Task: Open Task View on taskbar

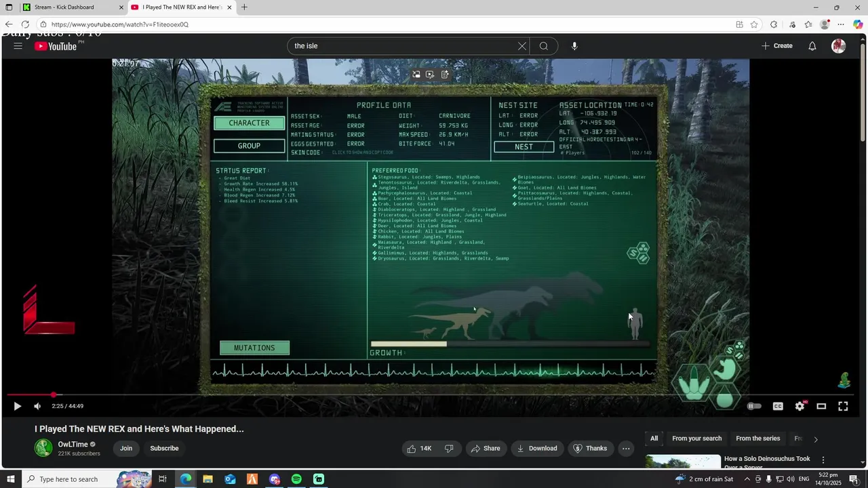Action: (163, 479)
